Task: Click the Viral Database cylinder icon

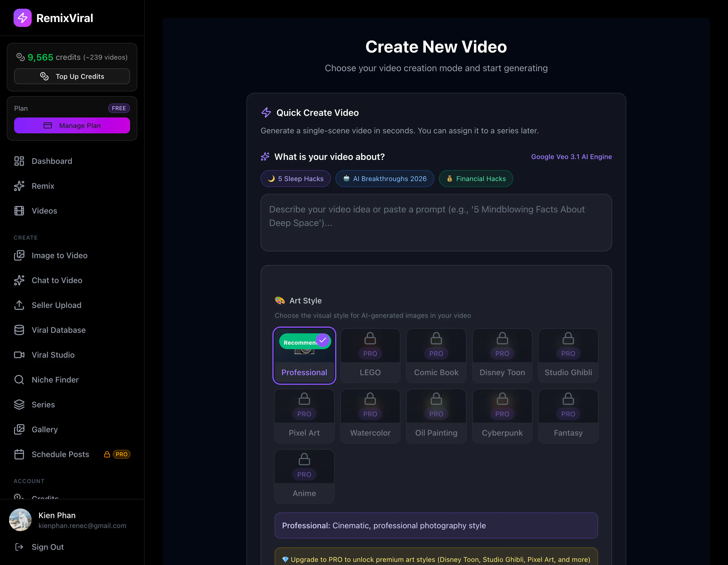Action: (19, 330)
